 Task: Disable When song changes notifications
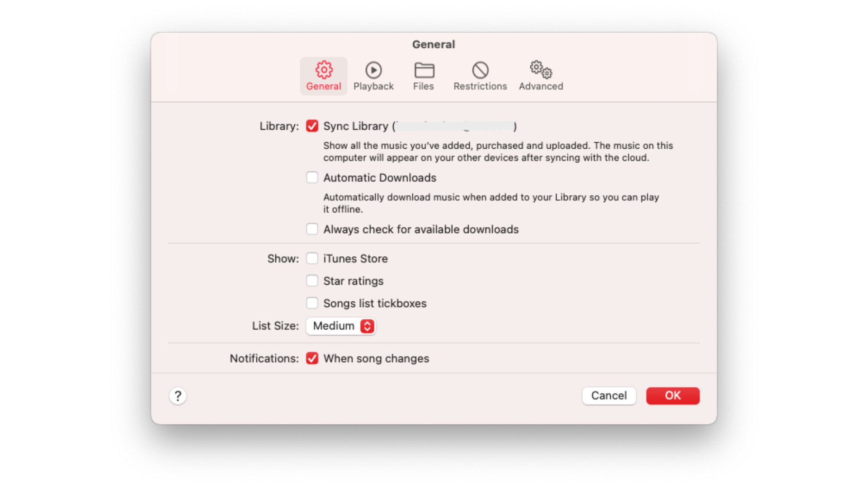[x=312, y=358]
